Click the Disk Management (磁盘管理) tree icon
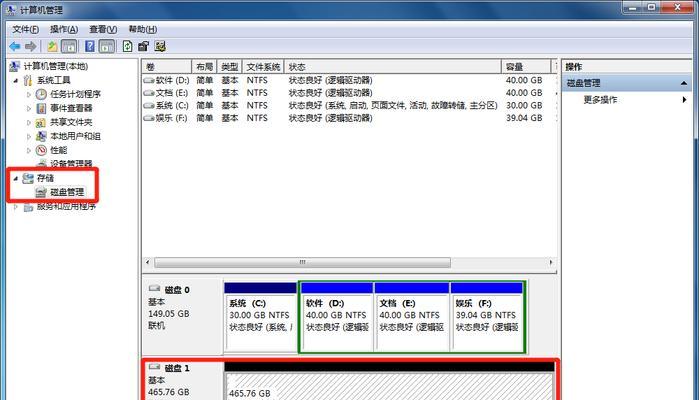This screenshot has width=699, height=400. [41, 192]
